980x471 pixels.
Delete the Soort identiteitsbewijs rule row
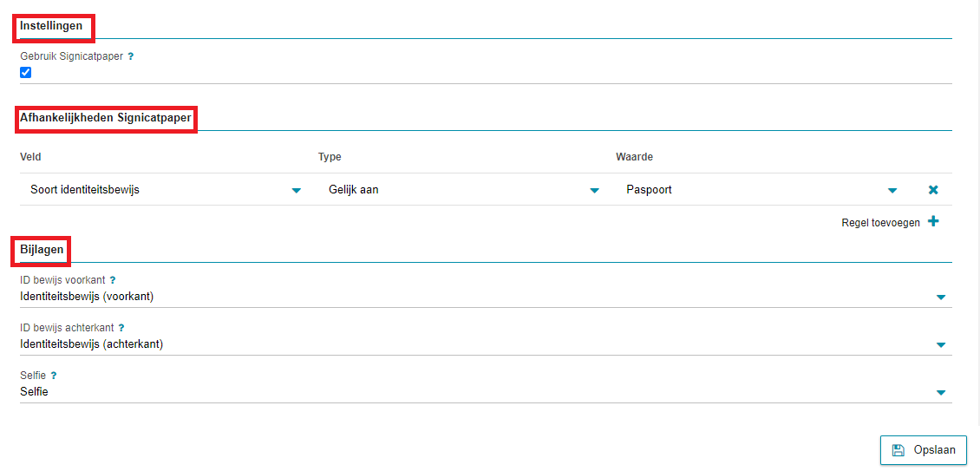click(933, 190)
